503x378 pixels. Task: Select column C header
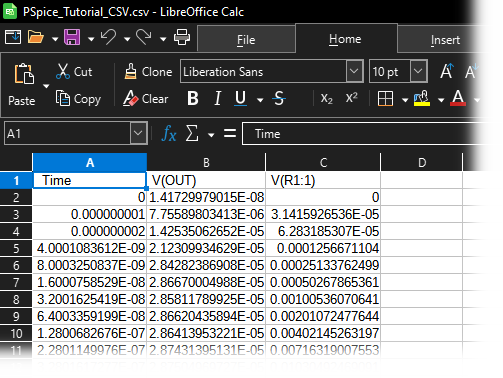click(x=323, y=163)
